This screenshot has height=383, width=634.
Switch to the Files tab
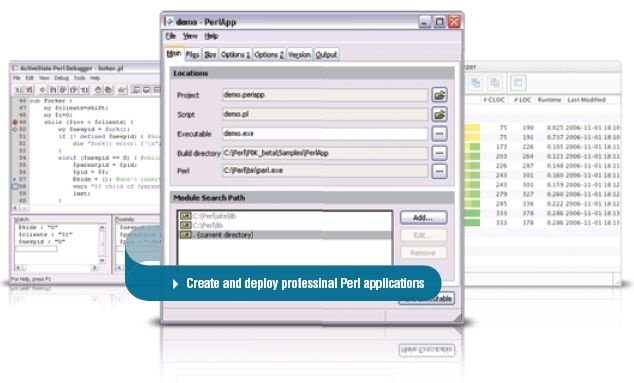click(192, 55)
